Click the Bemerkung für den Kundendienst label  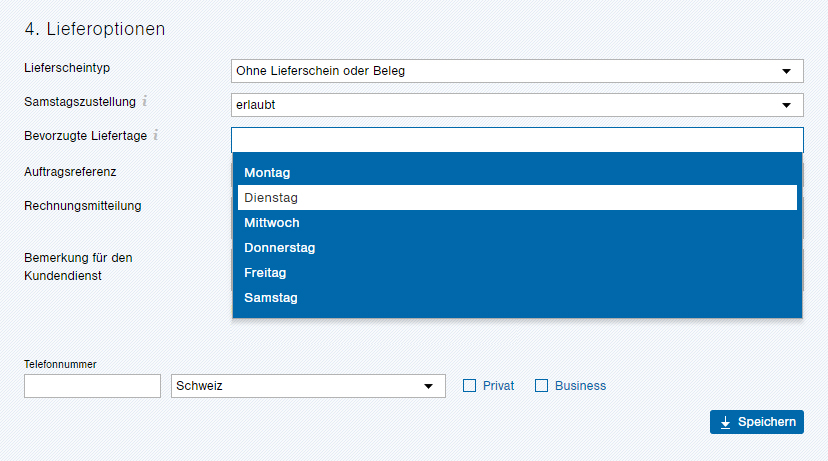point(78,267)
